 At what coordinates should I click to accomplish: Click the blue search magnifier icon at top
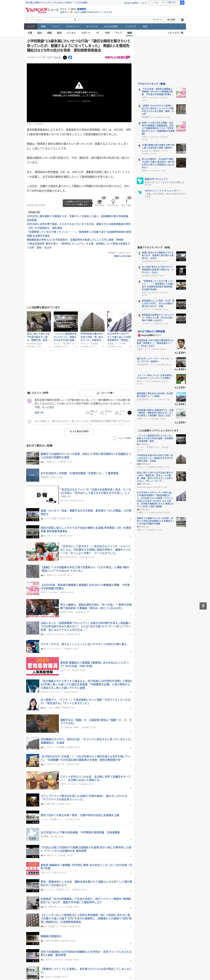182,3
